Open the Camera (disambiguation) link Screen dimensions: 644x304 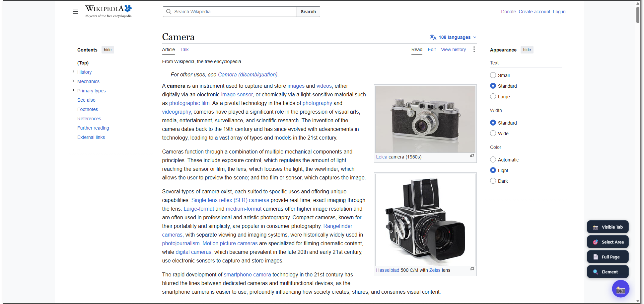click(248, 75)
